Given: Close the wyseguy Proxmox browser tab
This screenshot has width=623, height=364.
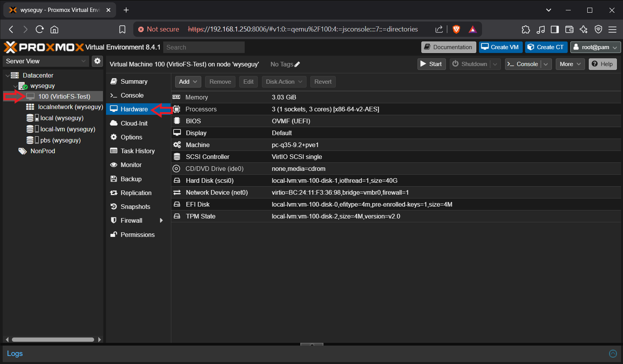Looking at the screenshot, I should tap(108, 10).
